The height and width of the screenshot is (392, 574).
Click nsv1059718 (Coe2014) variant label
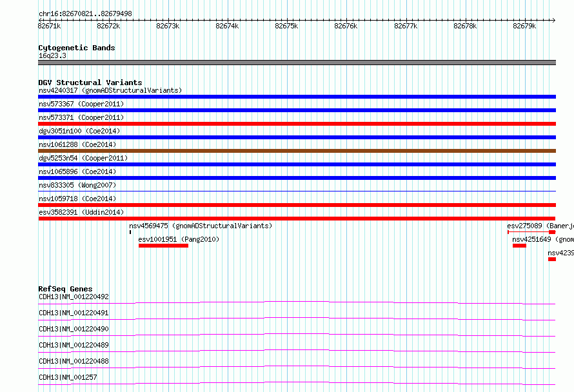pyautogui.click(x=77, y=199)
